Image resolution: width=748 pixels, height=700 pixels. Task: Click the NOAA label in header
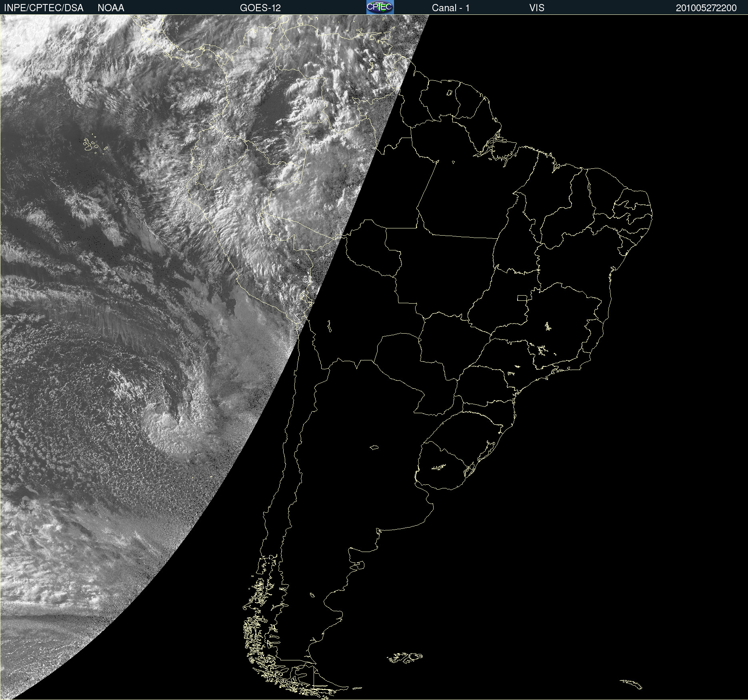tap(111, 8)
